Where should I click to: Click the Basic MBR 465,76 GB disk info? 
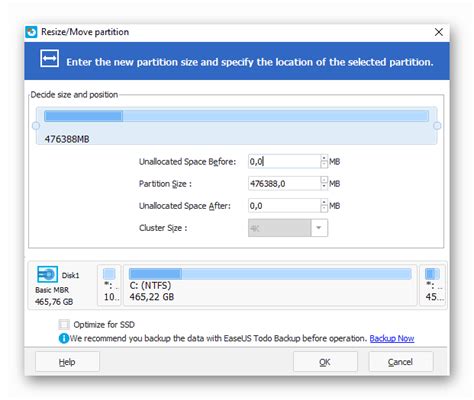pyautogui.click(x=53, y=296)
